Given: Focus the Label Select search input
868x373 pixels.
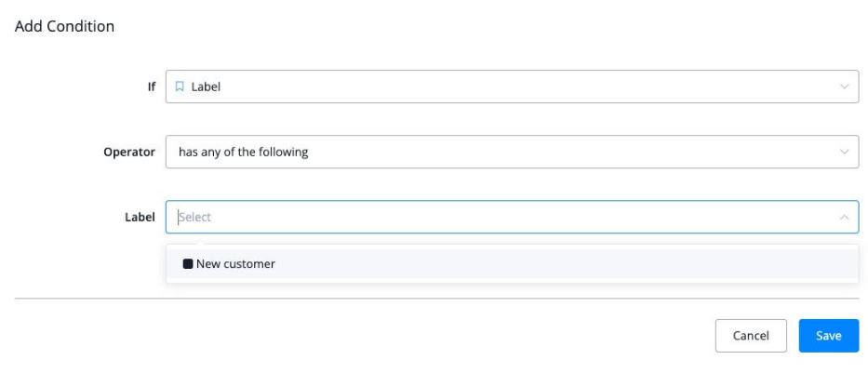Looking at the screenshot, I should (502, 217).
